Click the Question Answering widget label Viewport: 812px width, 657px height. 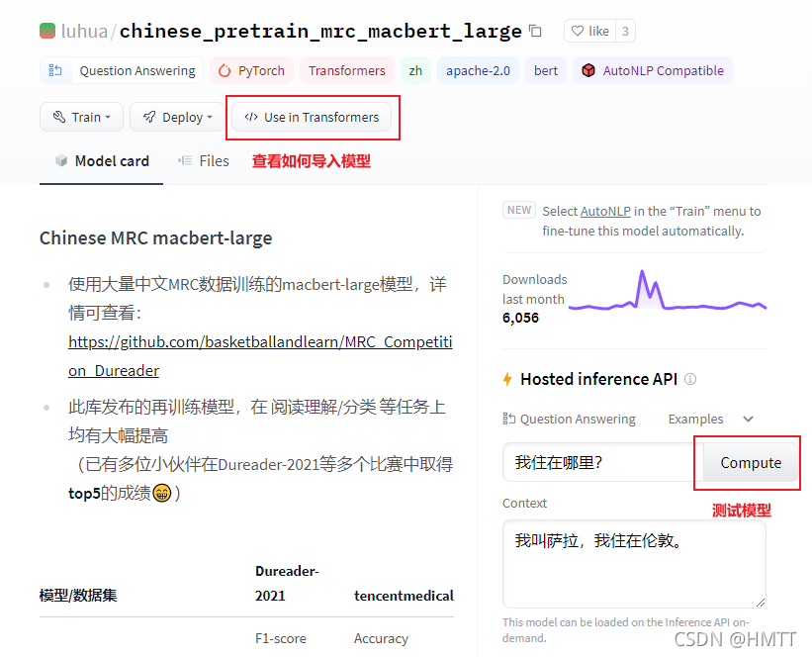578,419
